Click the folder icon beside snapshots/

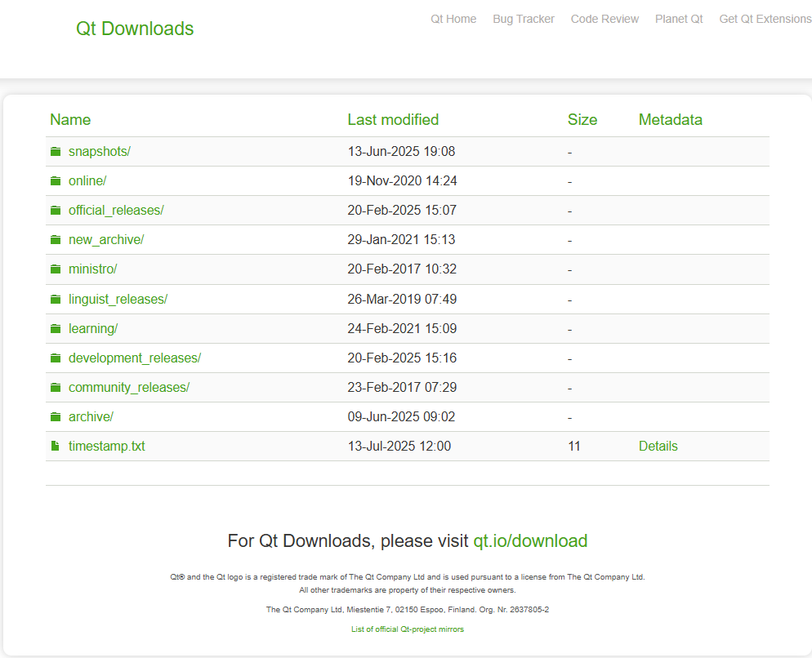click(x=56, y=151)
